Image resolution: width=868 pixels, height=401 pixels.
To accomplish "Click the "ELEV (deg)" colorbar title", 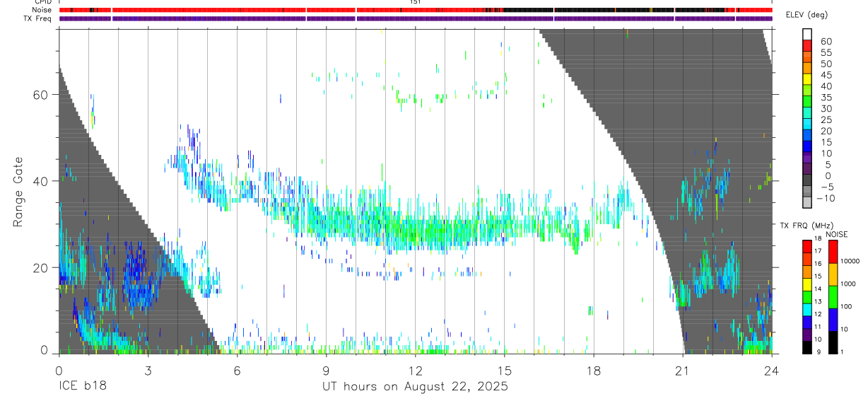I will (x=808, y=15).
